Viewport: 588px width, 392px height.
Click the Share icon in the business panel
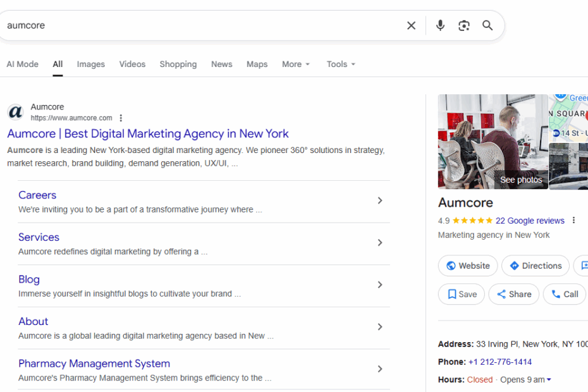(x=501, y=294)
